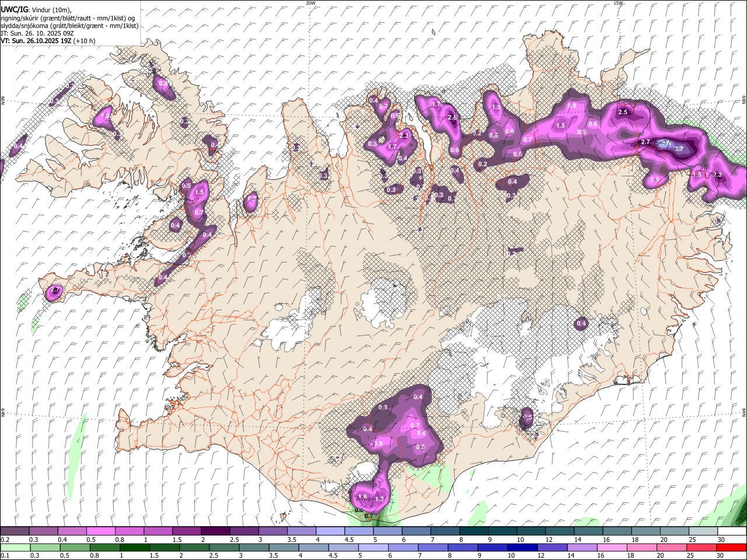Pick the 25 crimson rain legend swatch
The image size is (747, 560).
(702, 548)
